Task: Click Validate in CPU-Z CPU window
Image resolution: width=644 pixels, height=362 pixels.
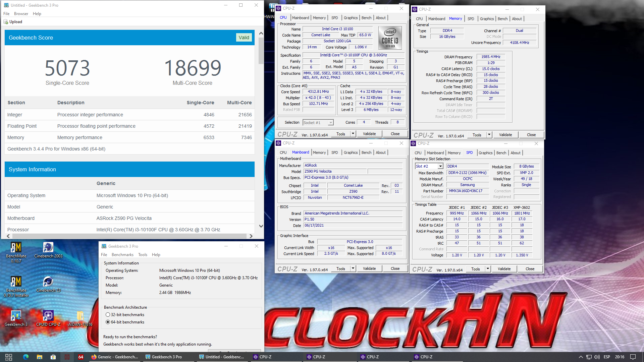Action: click(x=369, y=134)
